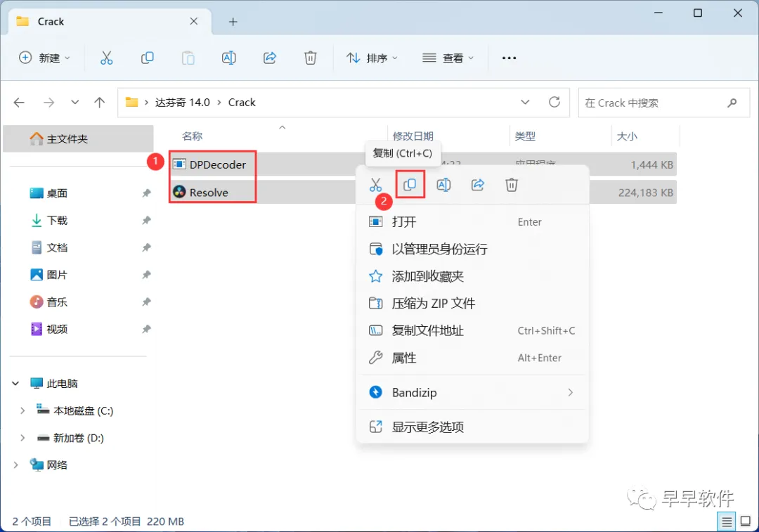This screenshot has height=532, width=759.
Task: Unpin 文档 from quick access
Action: tap(146, 247)
